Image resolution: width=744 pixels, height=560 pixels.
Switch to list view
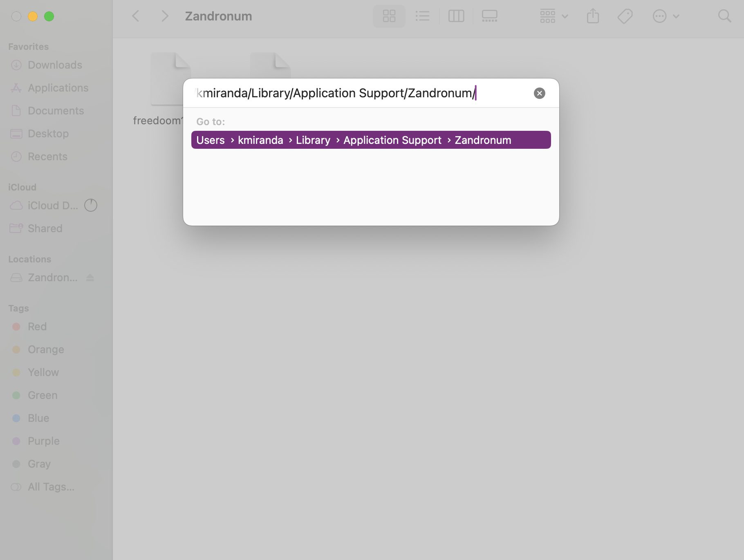point(422,16)
